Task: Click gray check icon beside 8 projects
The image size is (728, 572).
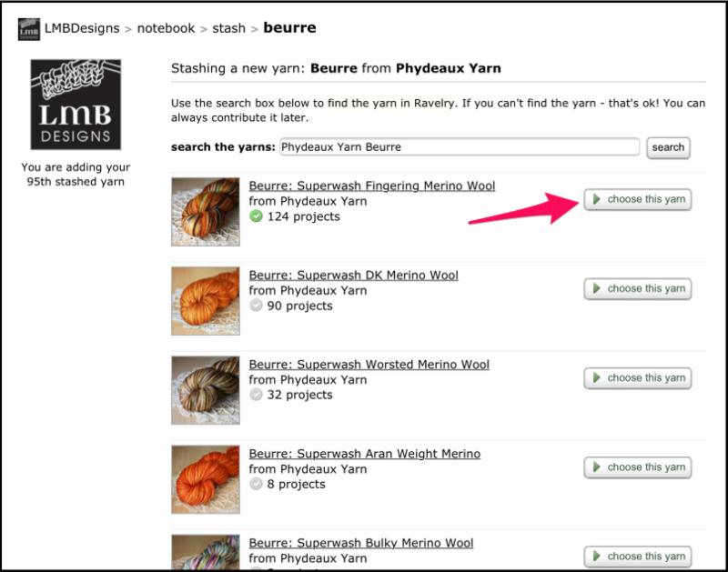Action: 256,484
